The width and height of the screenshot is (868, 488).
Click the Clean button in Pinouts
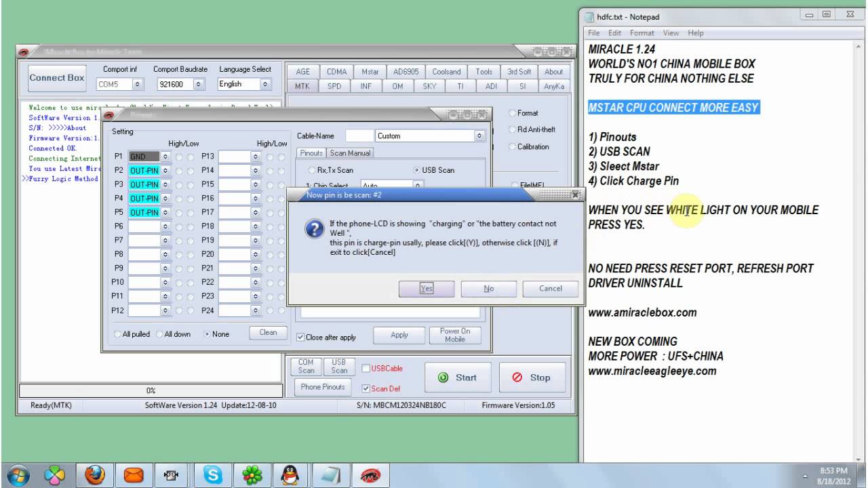coord(268,333)
